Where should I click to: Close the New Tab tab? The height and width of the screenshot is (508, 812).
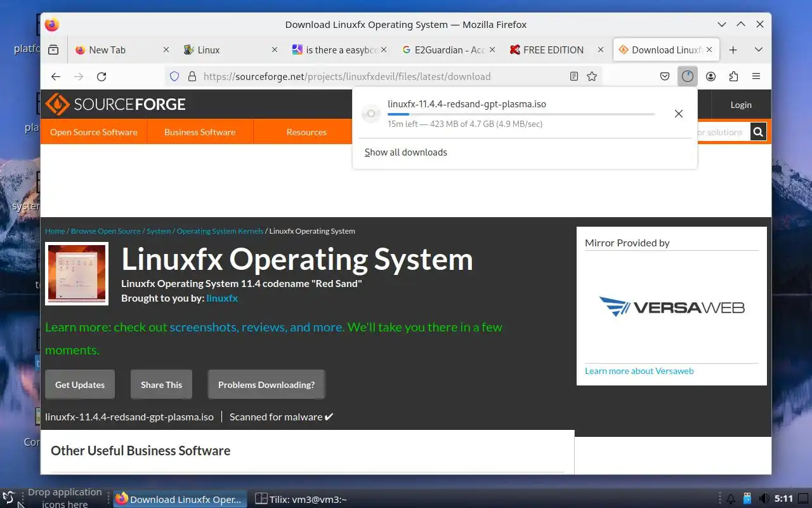pos(166,50)
